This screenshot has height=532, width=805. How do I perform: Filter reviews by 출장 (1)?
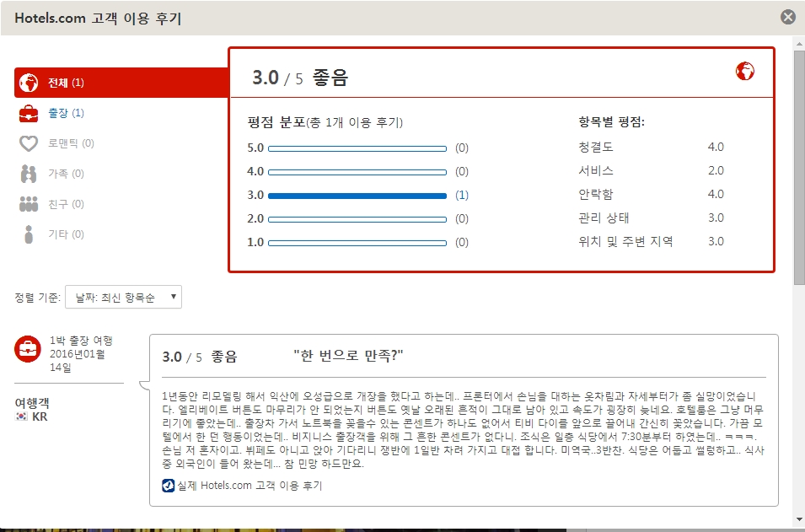click(67, 113)
